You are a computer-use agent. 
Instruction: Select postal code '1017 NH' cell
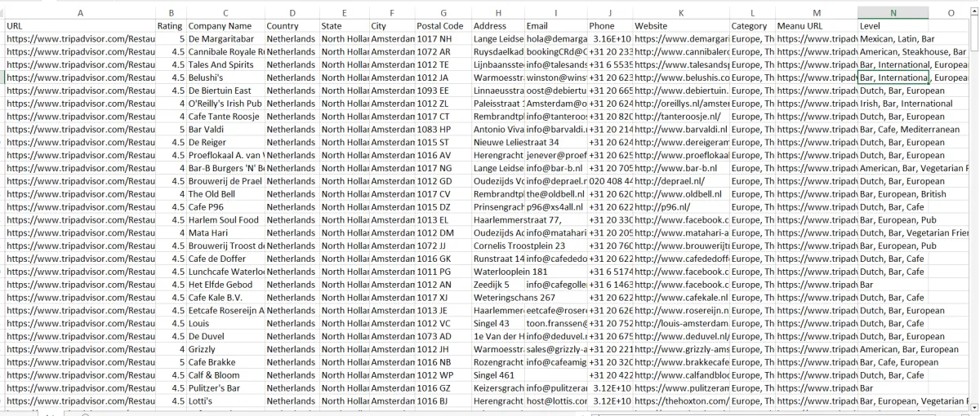(443, 39)
